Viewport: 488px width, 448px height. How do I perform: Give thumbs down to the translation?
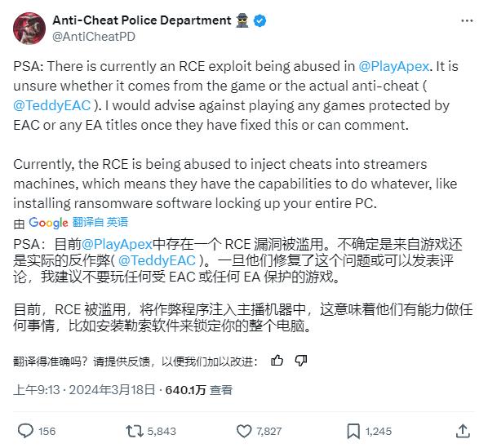[x=301, y=361]
